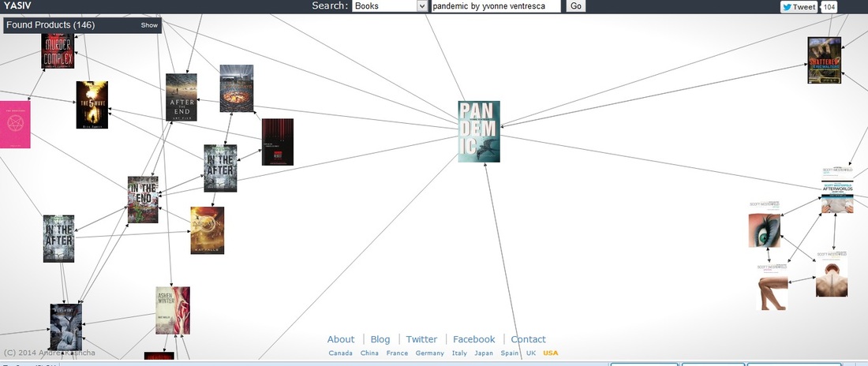Select the green eye Westerfeld cover

click(x=765, y=224)
